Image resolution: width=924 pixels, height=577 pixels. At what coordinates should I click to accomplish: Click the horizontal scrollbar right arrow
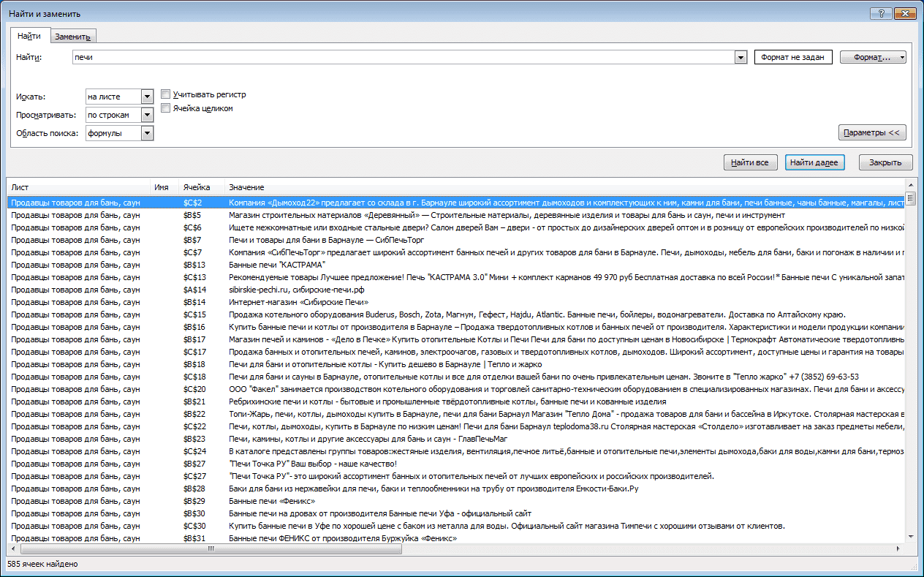[x=900, y=549]
